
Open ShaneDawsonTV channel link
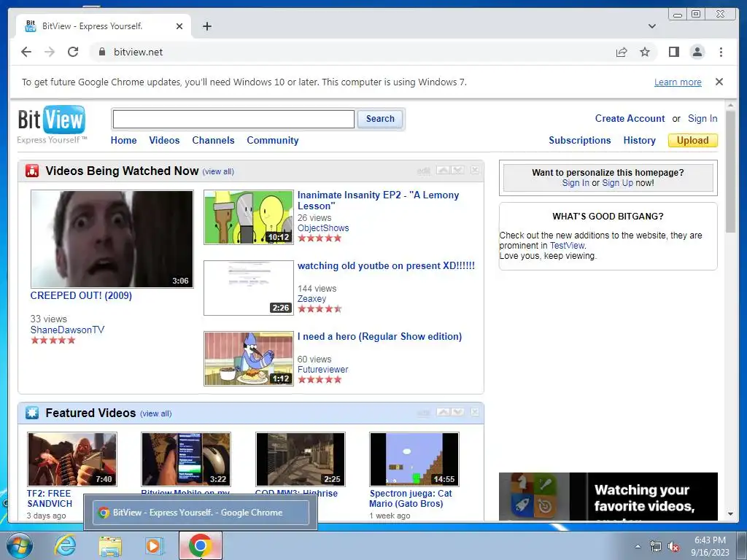coord(67,330)
